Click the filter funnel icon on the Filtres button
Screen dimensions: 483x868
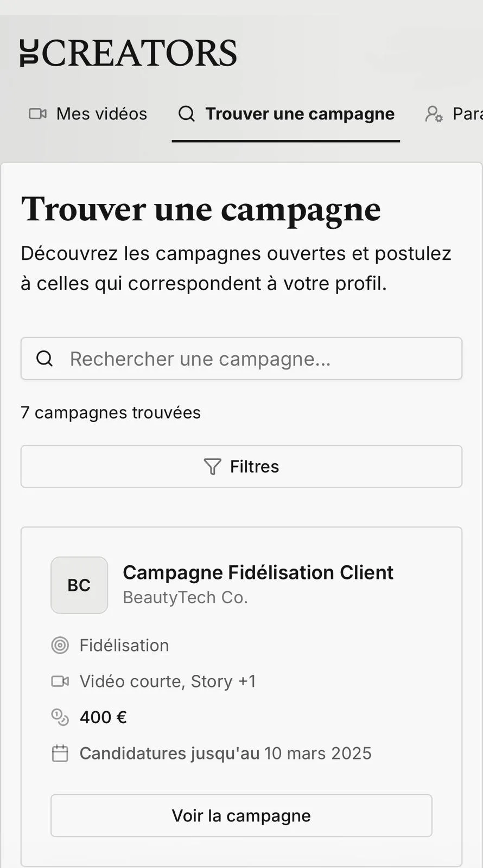(x=213, y=466)
